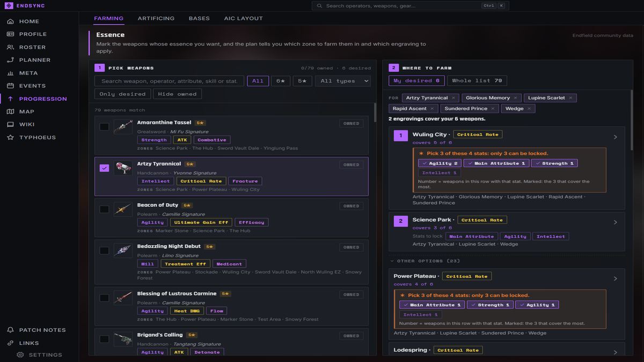Click the EndSync logo icon

click(9, 6)
